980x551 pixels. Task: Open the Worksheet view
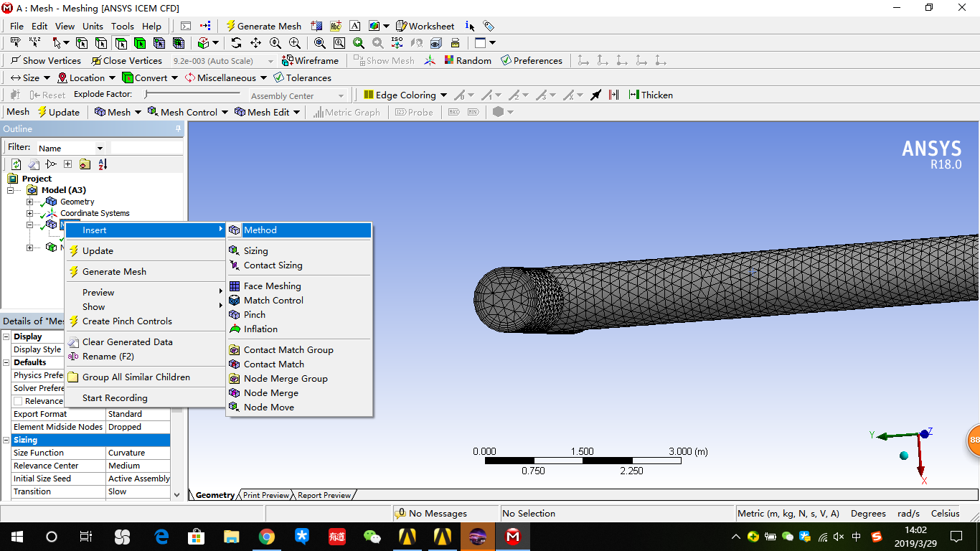tap(425, 26)
